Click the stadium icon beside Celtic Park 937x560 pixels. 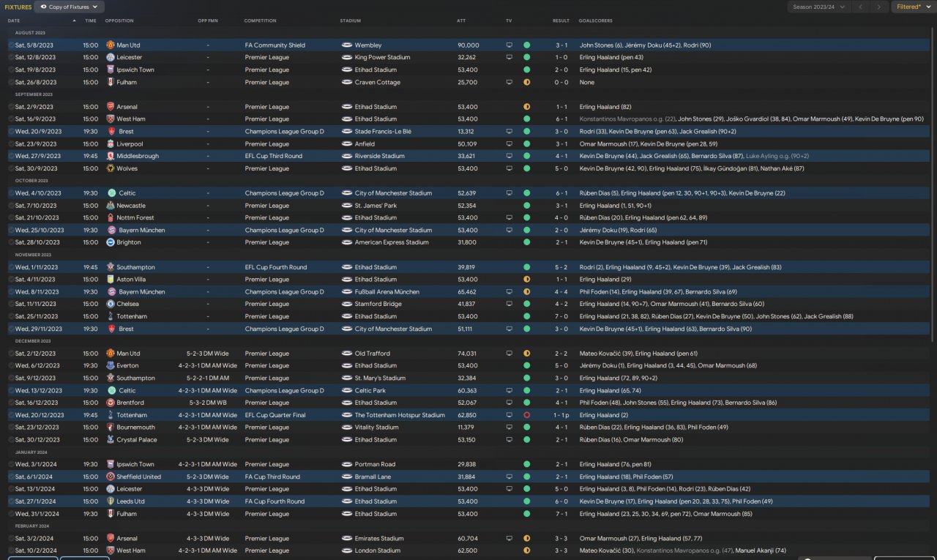click(346, 390)
